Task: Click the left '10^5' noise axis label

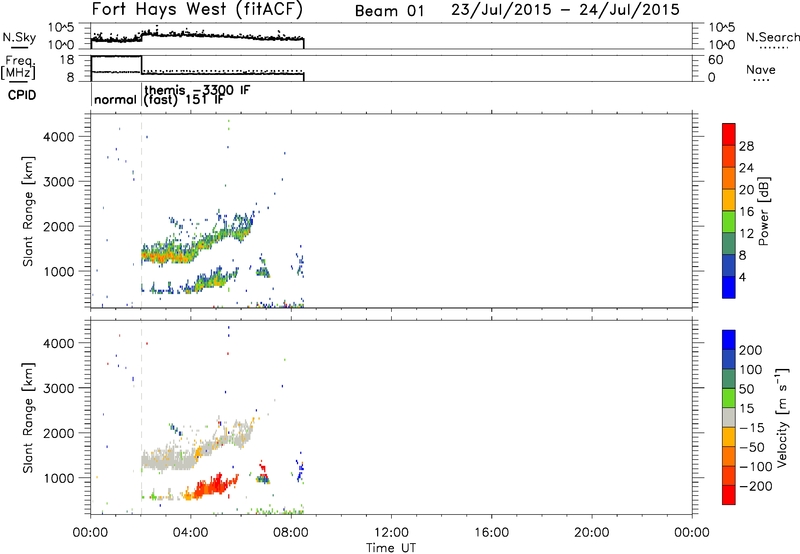Action: point(61,28)
